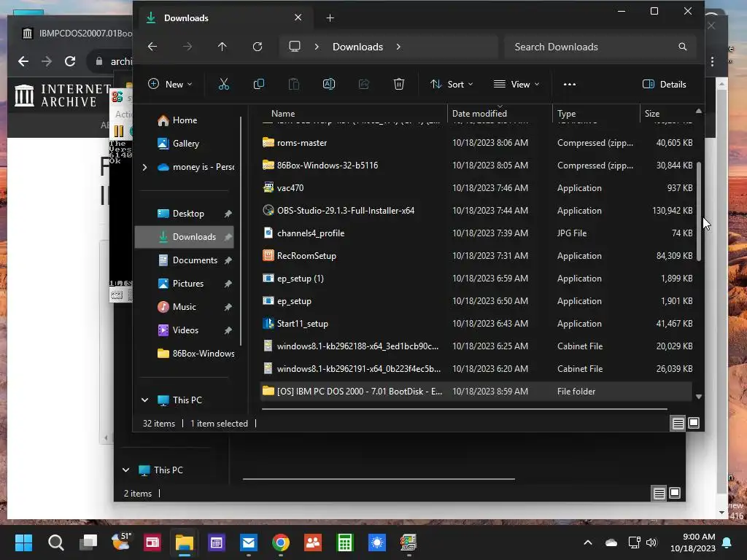The height and width of the screenshot is (560, 747).
Task: Click the Cut scissors icon in toolbar
Action: (223, 85)
